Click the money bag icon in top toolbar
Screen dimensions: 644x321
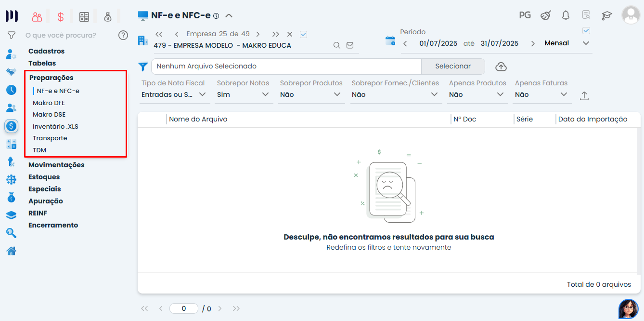[108, 17]
